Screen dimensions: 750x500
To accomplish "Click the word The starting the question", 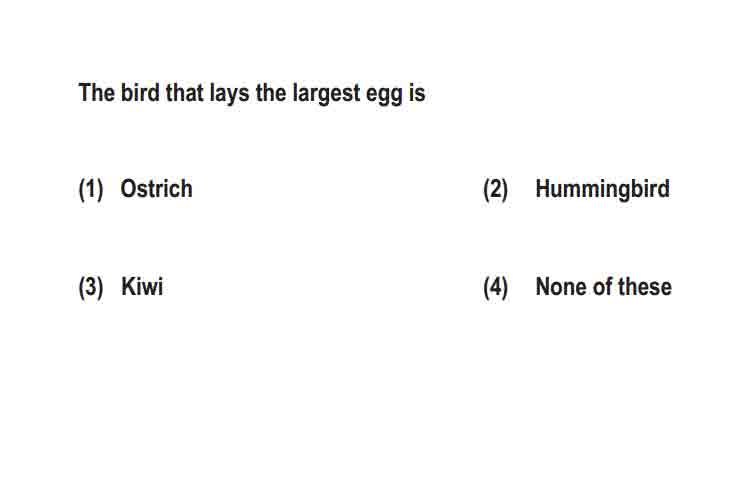I will (x=97, y=92).
